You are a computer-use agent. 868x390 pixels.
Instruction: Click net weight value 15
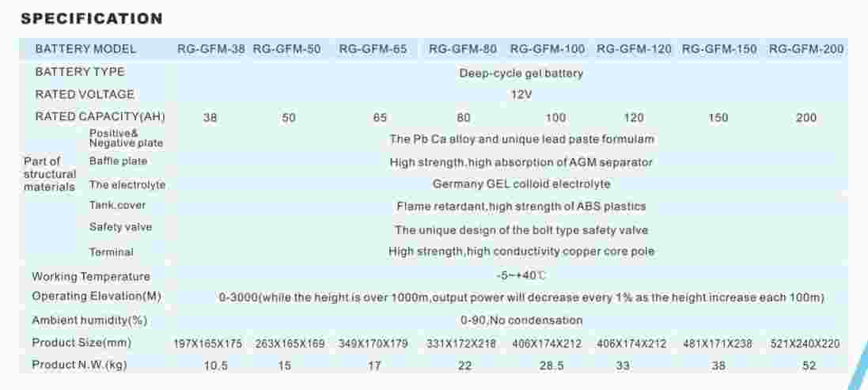[284, 366]
